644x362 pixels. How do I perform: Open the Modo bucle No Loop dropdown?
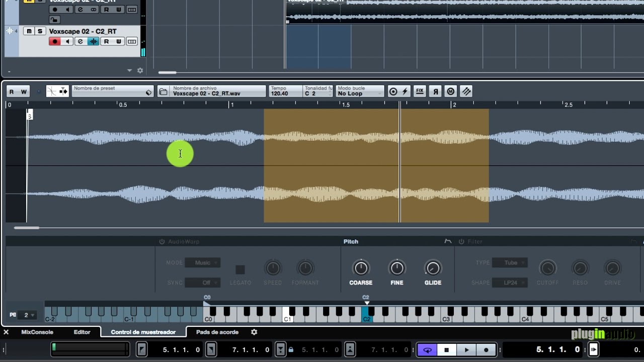360,91
